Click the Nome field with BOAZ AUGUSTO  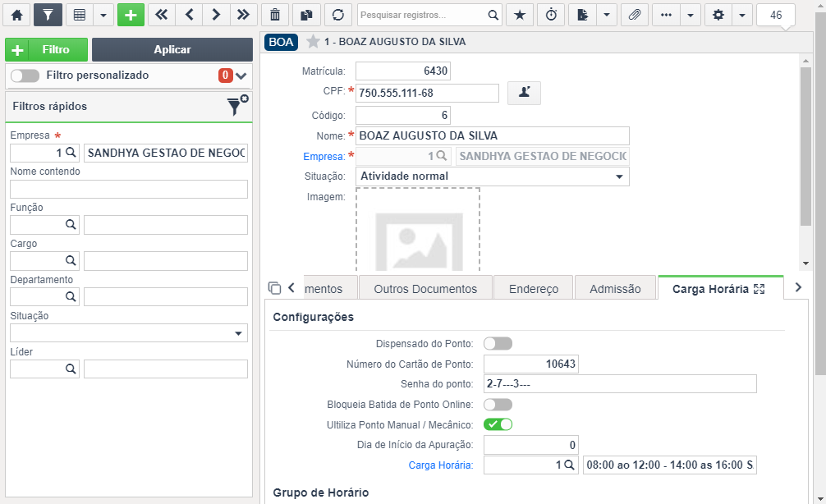coord(493,136)
